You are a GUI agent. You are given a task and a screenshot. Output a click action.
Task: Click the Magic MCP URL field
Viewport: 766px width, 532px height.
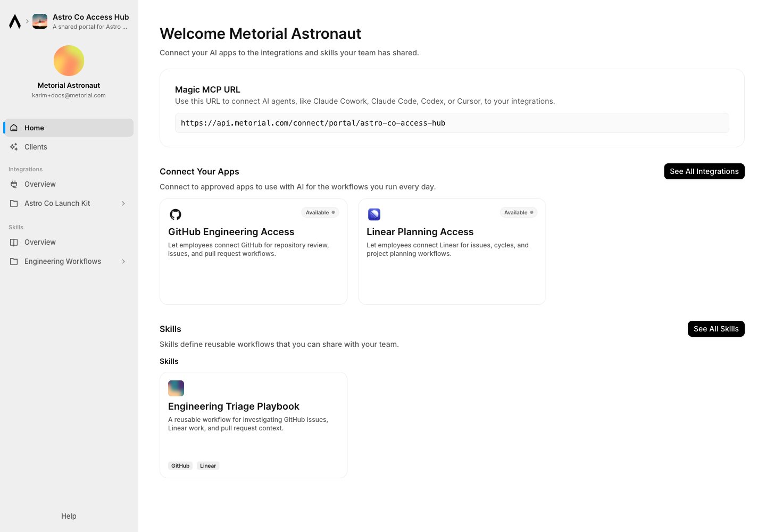(452, 123)
